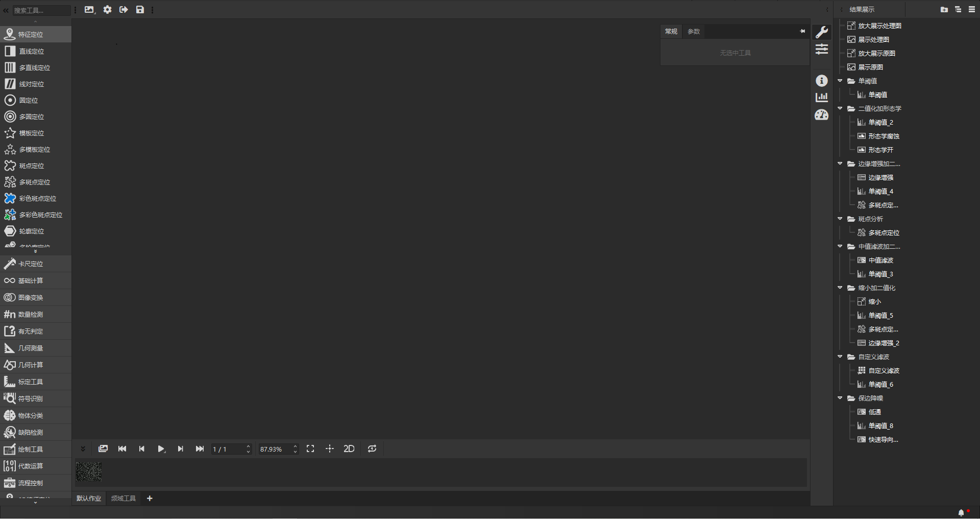Switch to the 频域工具 tab
Screen dimensions: 980x519
coord(124,498)
